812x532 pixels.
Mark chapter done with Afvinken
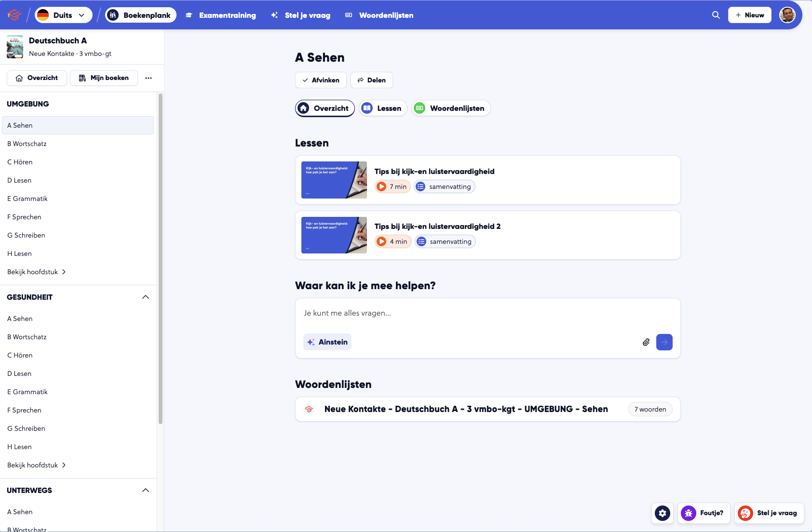tap(321, 80)
